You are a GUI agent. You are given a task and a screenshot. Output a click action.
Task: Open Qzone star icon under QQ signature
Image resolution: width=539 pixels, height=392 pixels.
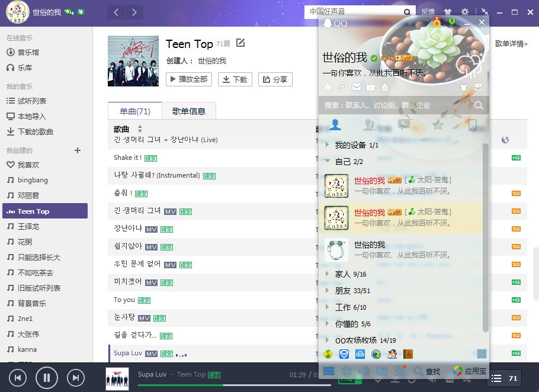328,87
